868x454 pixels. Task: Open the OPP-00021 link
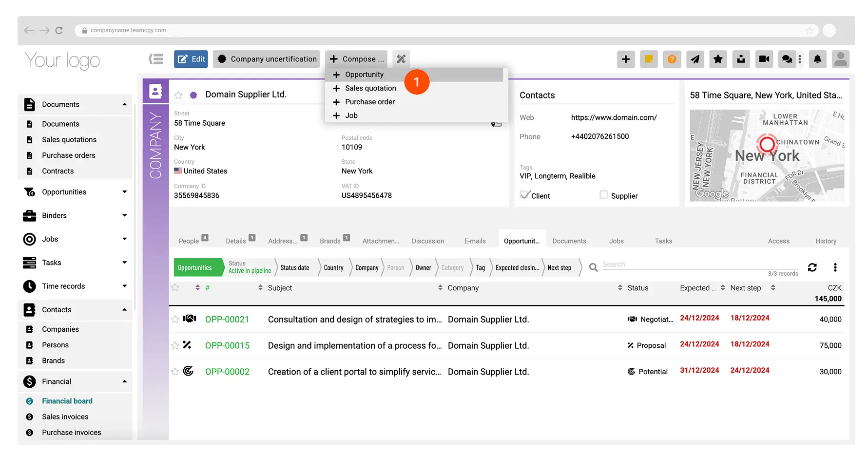click(x=227, y=319)
